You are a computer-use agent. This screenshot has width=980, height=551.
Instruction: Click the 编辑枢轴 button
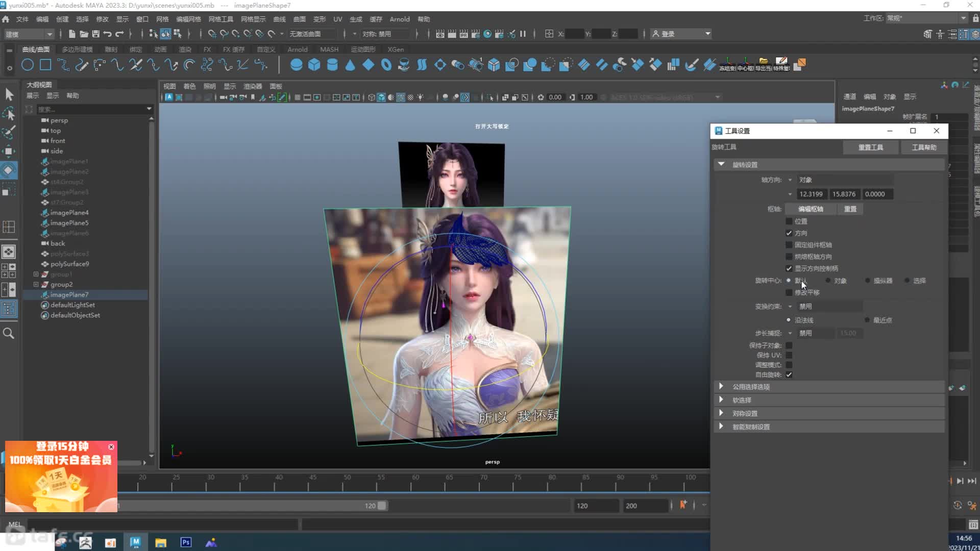(x=811, y=209)
